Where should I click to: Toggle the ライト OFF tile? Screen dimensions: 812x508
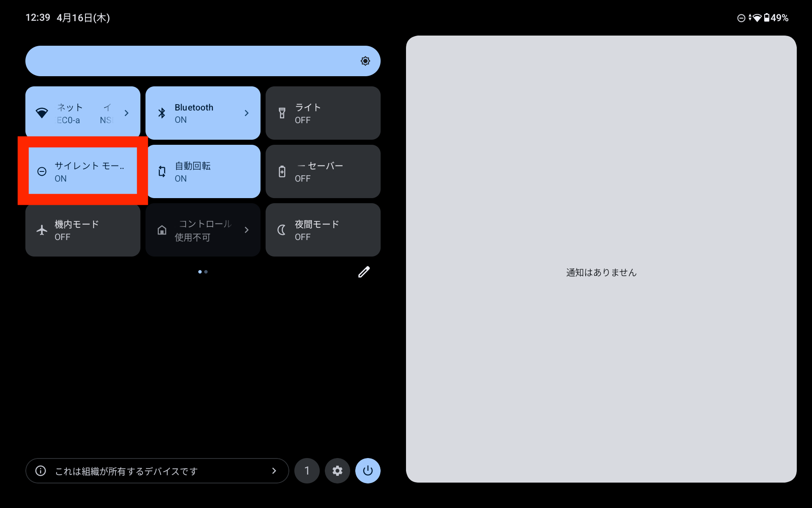[x=323, y=113]
